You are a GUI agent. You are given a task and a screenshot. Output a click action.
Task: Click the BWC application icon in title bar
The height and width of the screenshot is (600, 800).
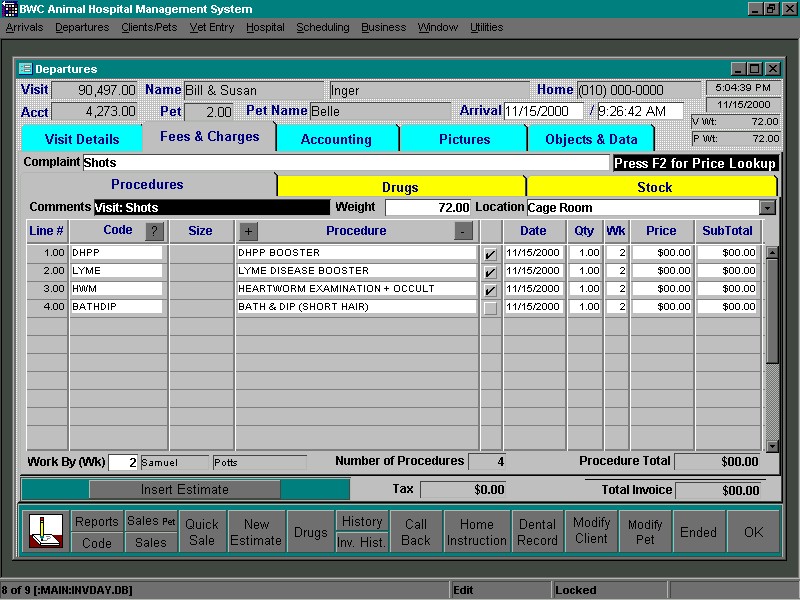click(10, 9)
